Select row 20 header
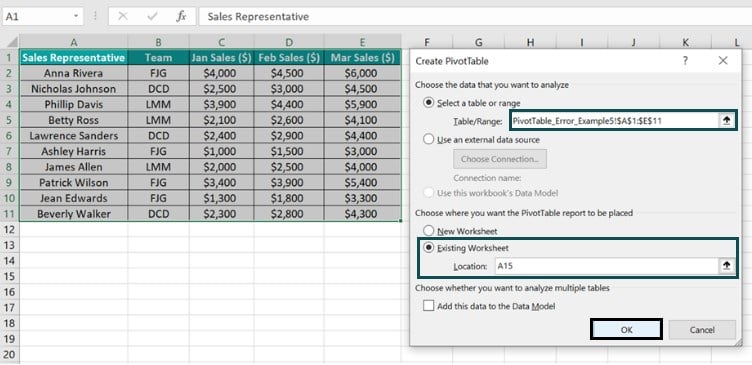Viewport: 752px width, 365px height. point(10,355)
